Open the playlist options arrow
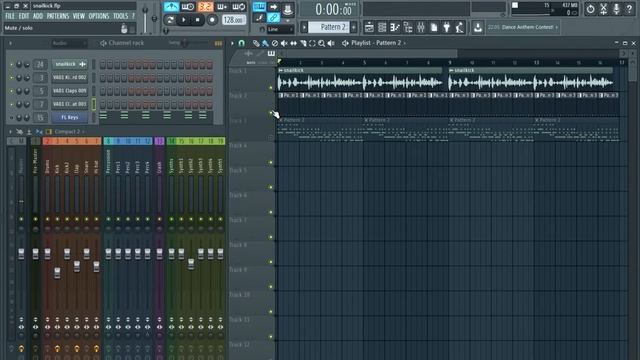This screenshot has height=360, width=640. coord(233,43)
